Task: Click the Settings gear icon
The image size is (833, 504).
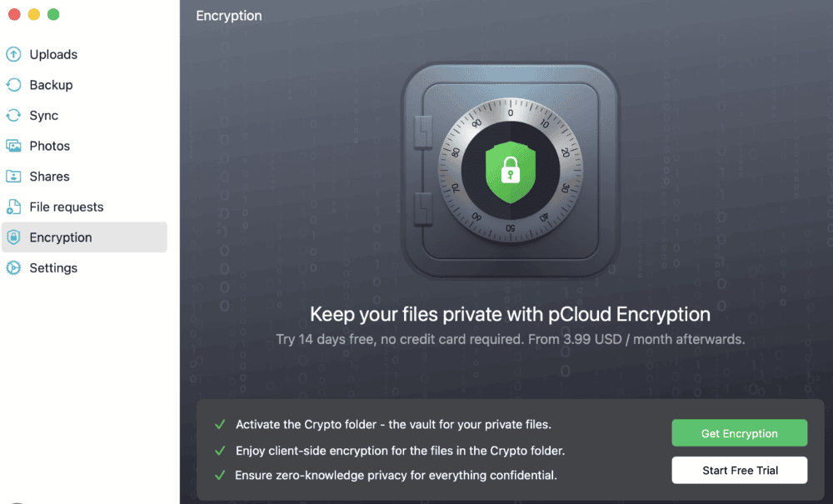Action: (13, 268)
